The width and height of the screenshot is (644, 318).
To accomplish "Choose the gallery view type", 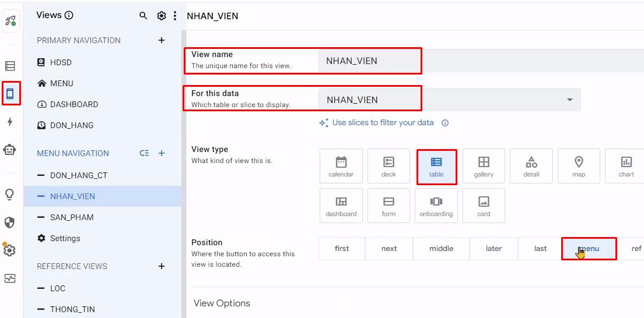I will 484,166.
